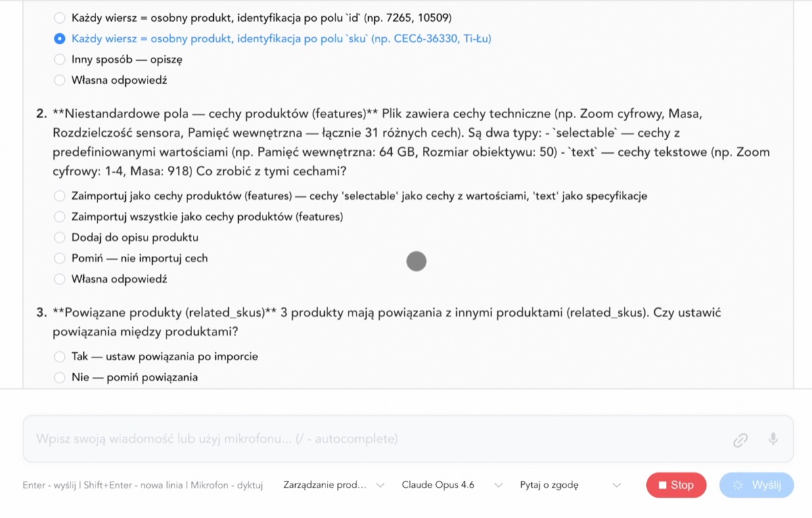Select 'Inny sposób — opiszę' option
Screen dimensions: 812x518
(x=59, y=59)
